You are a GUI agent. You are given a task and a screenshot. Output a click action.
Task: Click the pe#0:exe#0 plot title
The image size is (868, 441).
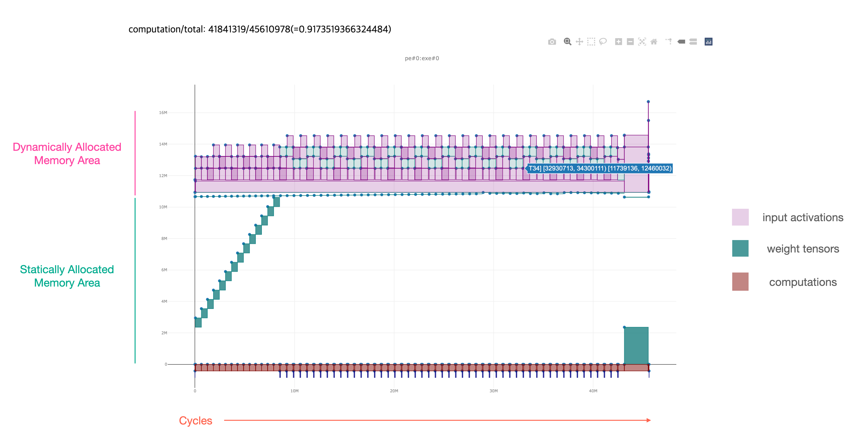[422, 58]
